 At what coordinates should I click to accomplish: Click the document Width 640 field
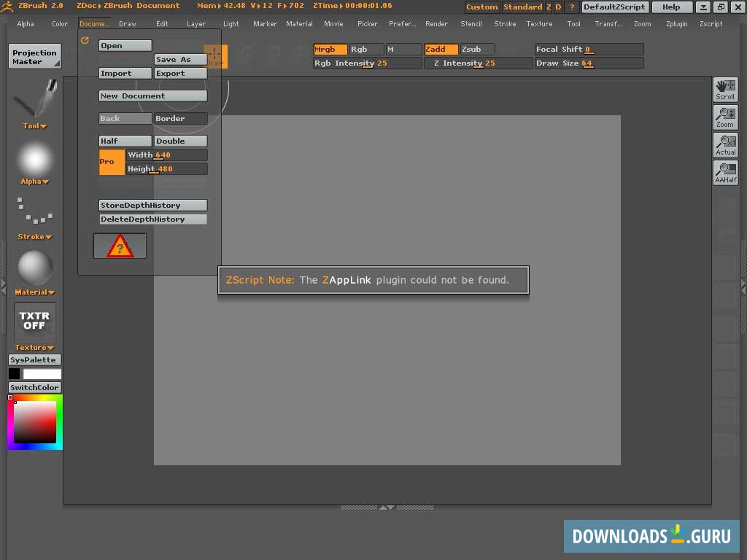(167, 155)
